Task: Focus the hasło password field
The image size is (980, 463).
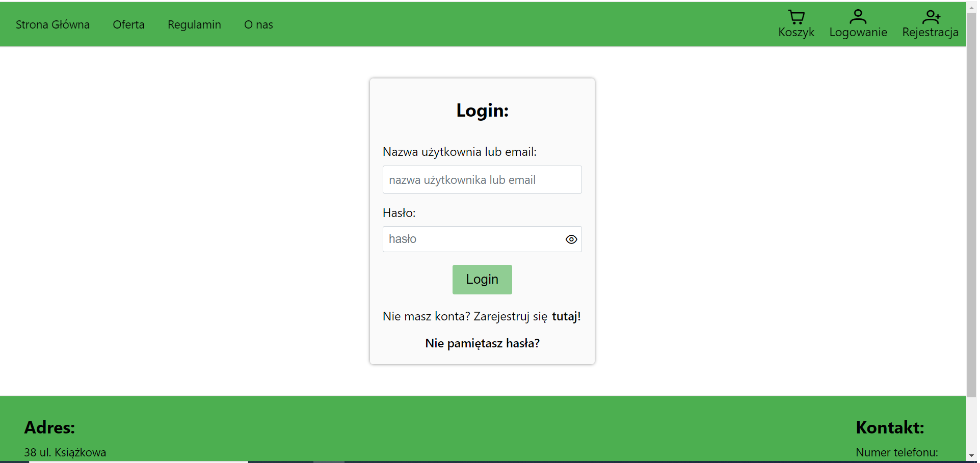Action: tap(474, 239)
